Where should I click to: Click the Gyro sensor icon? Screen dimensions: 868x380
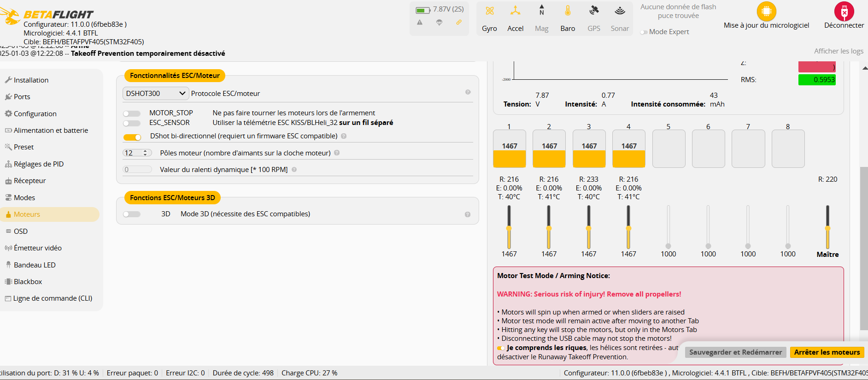(489, 11)
